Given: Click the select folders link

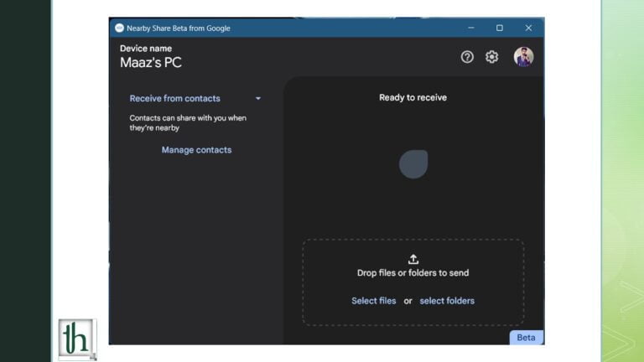Looking at the screenshot, I should click(447, 301).
